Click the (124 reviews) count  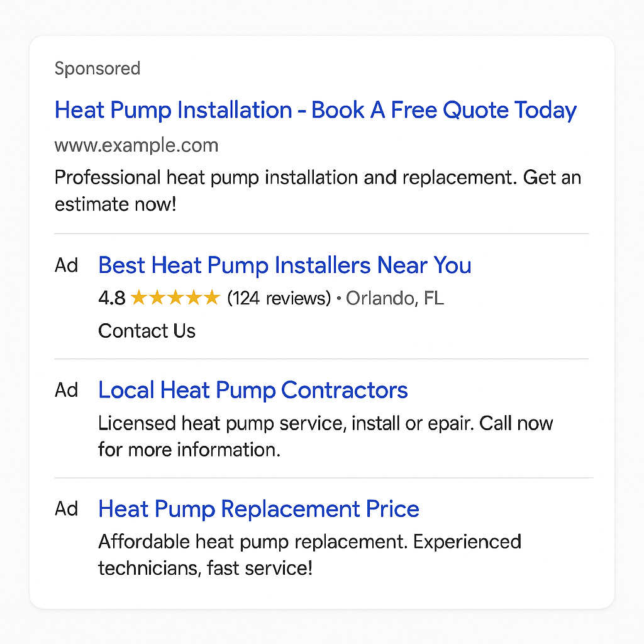pos(279,297)
